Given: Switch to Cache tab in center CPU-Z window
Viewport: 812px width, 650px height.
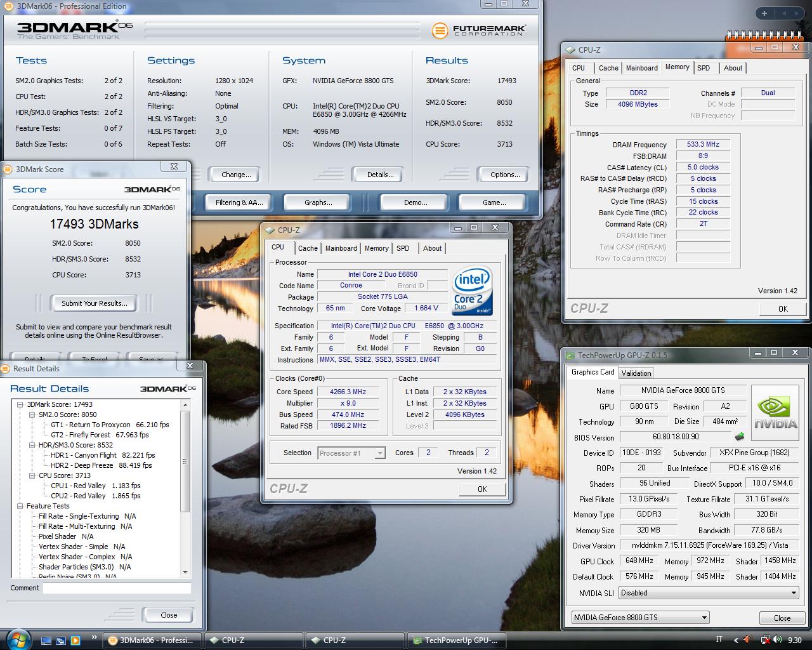Looking at the screenshot, I should click(x=308, y=248).
